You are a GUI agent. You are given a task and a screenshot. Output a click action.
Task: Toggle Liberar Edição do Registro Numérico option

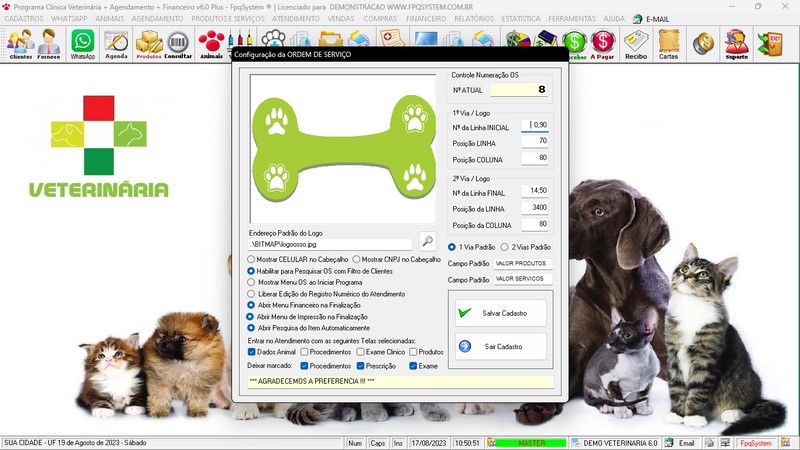(251, 294)
